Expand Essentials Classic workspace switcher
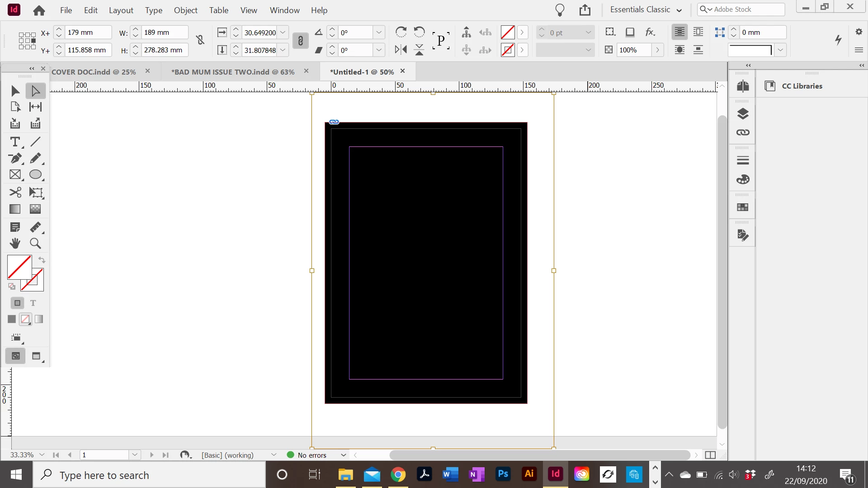 (x=646, y=10)
